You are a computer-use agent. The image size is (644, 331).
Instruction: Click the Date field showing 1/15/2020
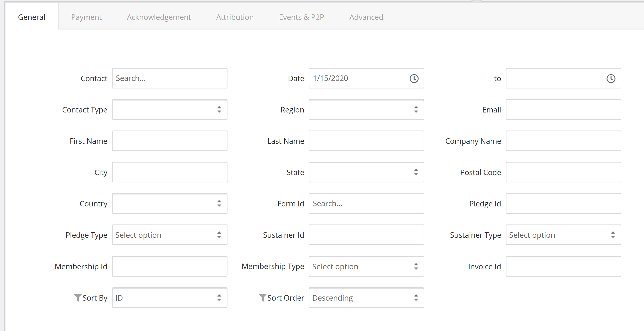click(x=366, y=78)
